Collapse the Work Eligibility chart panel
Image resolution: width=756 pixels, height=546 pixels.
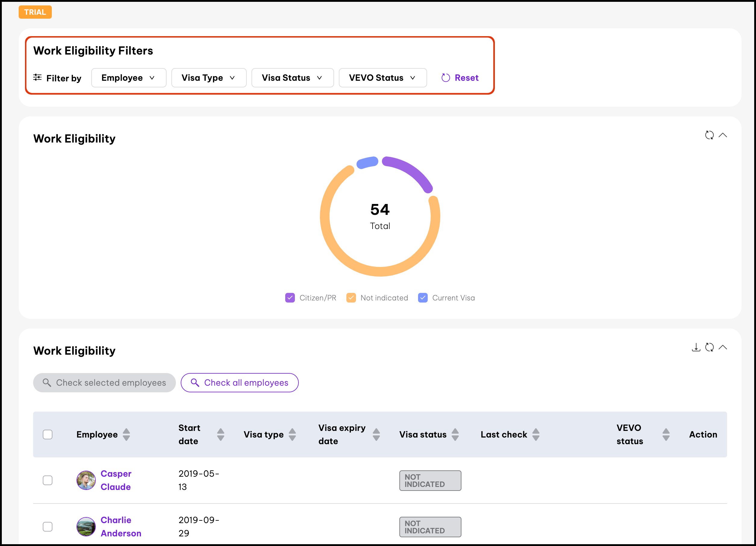pos(723,135)
